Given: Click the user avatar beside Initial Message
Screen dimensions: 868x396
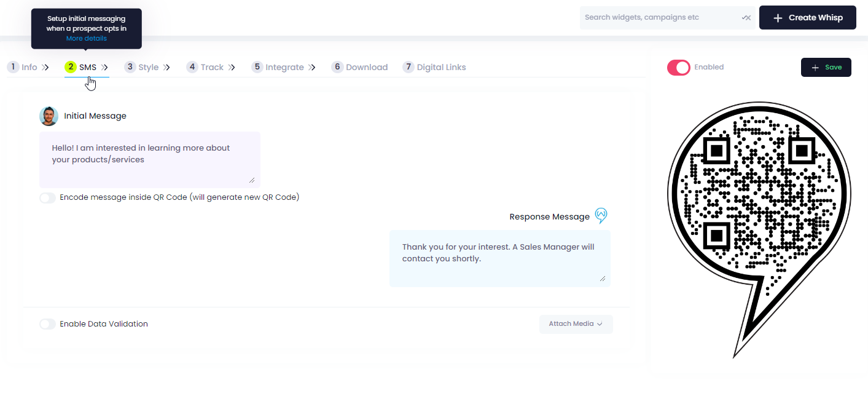Looking at the screenshot, I should tap(49, 116).
